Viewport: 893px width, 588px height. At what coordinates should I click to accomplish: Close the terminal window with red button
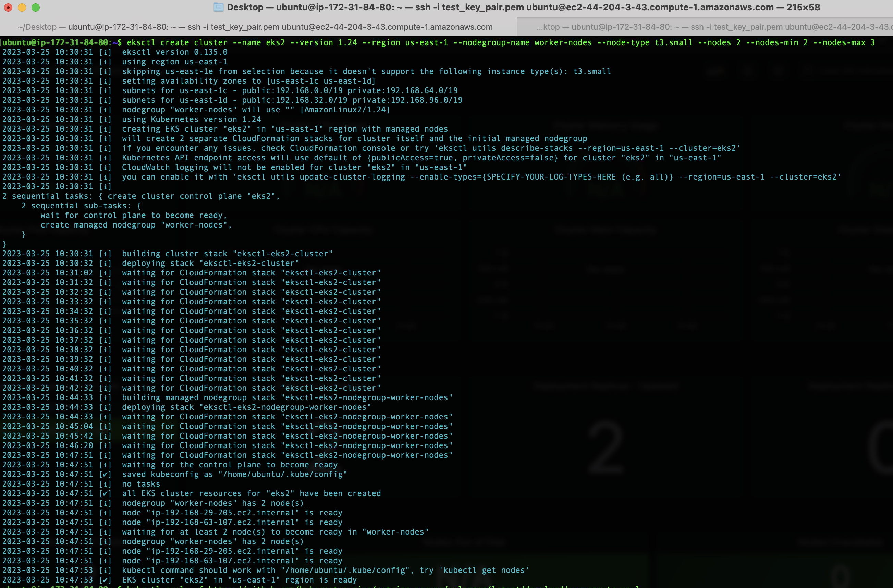(x=8, y=8)
